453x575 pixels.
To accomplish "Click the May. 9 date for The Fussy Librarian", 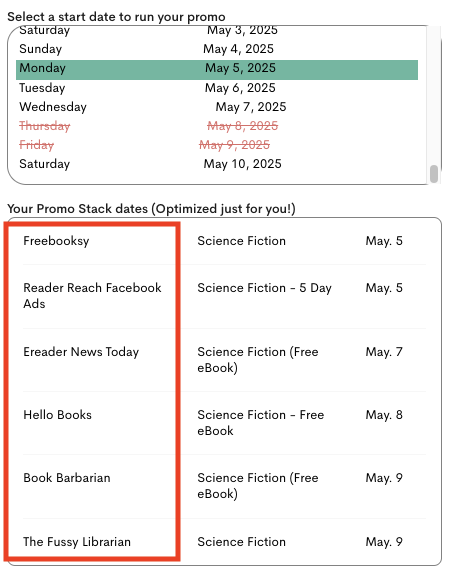I will click(384, 542).
